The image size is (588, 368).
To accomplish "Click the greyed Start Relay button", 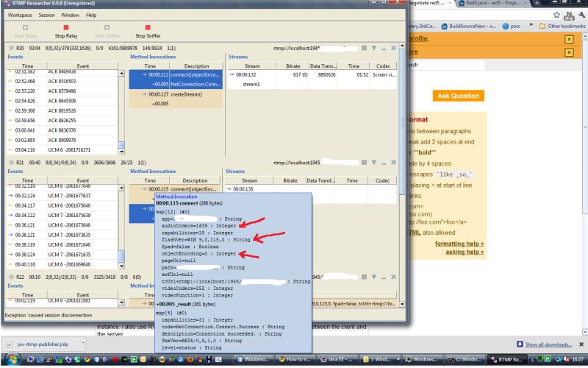I will point(26,32).
